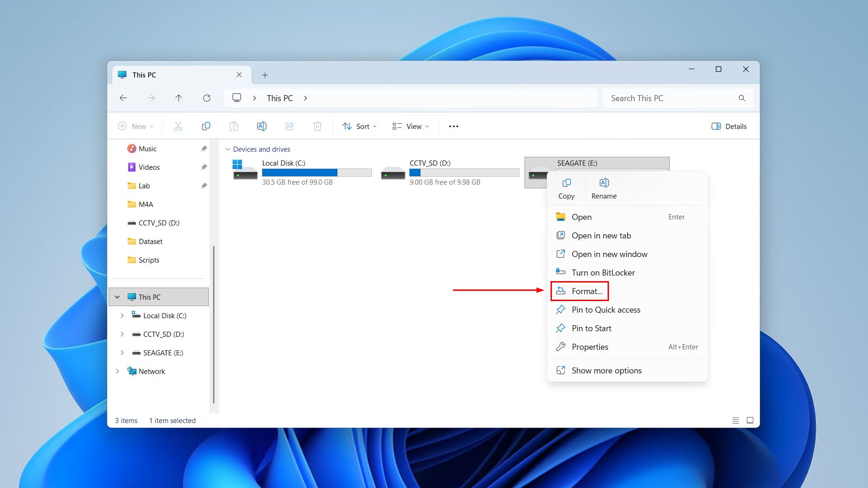Click the Local Disk (C:) usage bar

pos(317,173)
